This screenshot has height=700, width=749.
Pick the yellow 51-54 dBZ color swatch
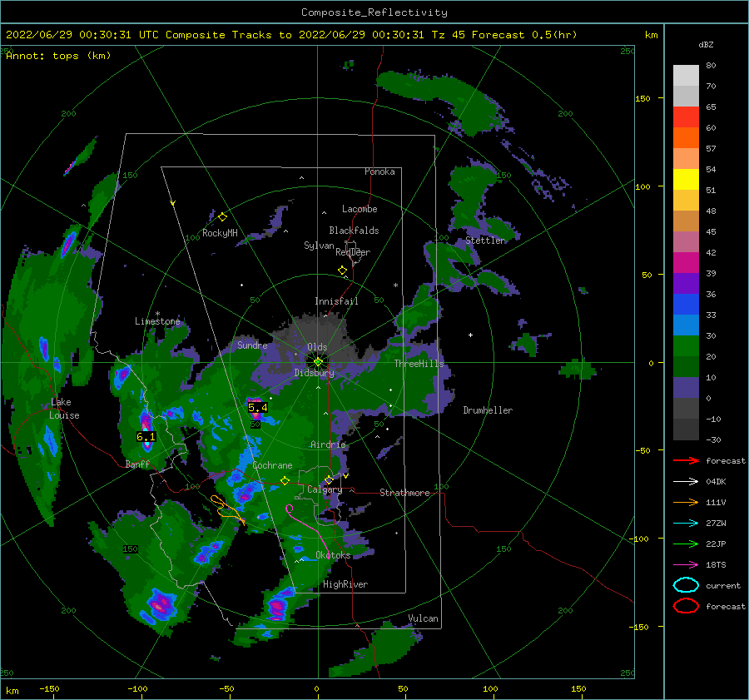tap(686, 180)
